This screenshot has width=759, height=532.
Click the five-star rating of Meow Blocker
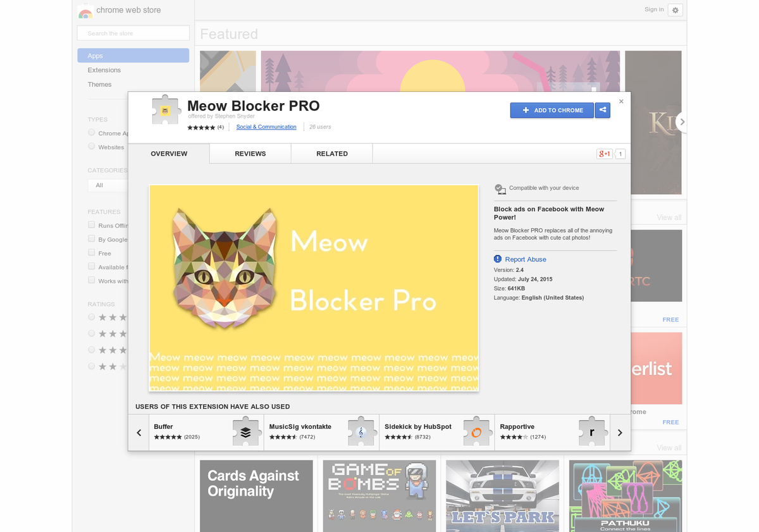click(201, 127)
